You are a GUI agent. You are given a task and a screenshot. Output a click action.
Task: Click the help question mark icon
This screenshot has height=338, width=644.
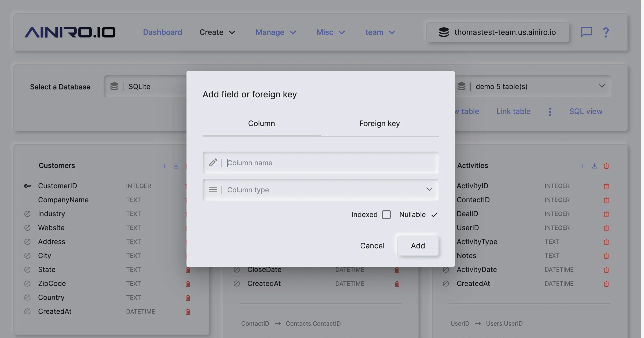606,32
